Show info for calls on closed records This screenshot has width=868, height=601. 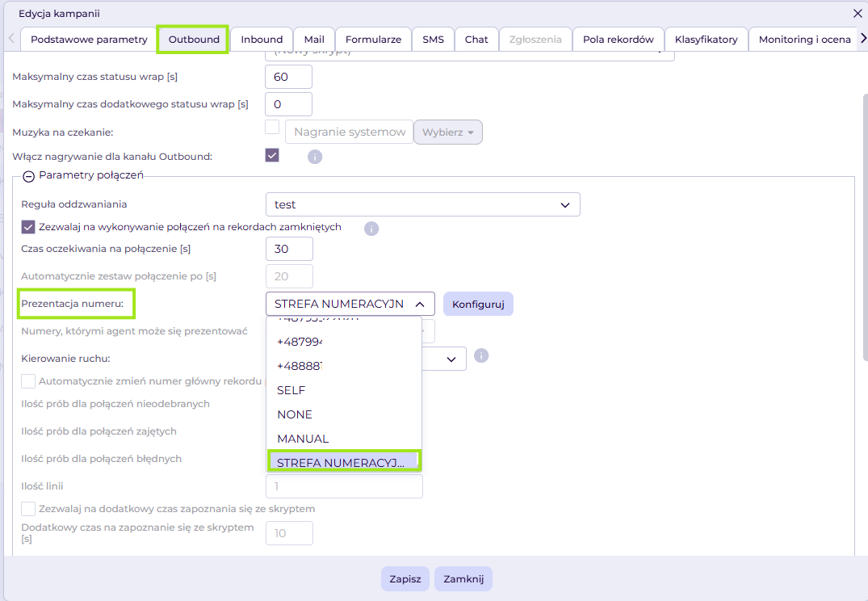pyautogui.click(x=371, y=229)
